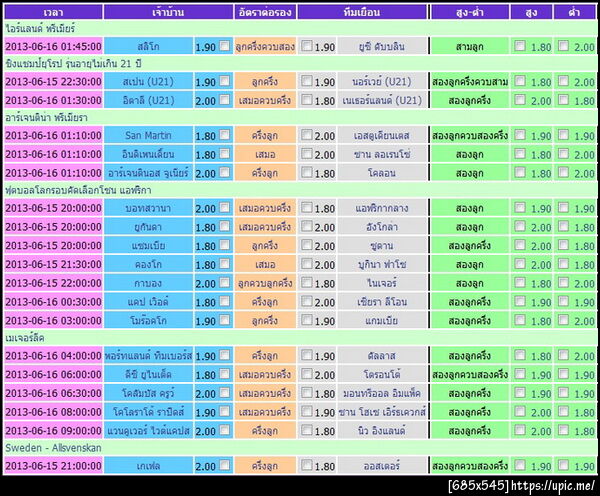The width and height of the screenshot is (600, 496).
Task: Check the under box in the กาบอง row
Action: [x=563, y=282]
